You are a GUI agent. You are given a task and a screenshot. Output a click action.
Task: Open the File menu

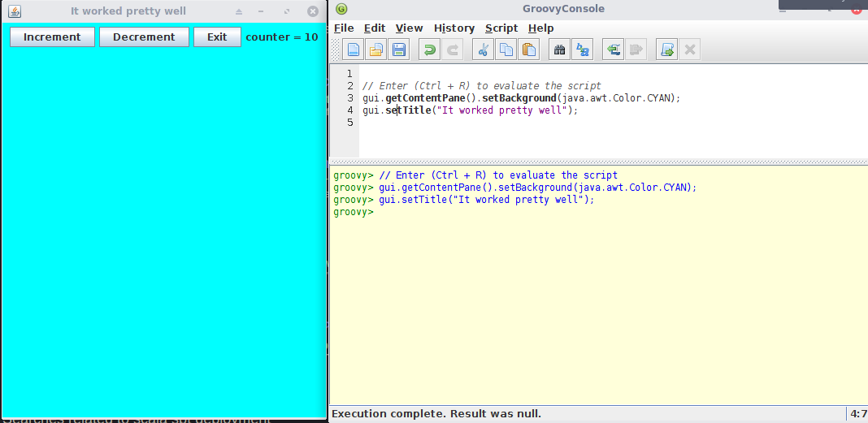[344, 28]
